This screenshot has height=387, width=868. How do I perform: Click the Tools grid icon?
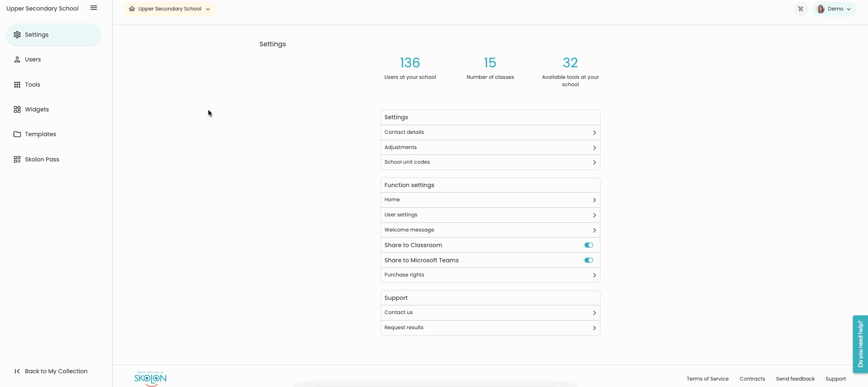(x=17, y=85)
